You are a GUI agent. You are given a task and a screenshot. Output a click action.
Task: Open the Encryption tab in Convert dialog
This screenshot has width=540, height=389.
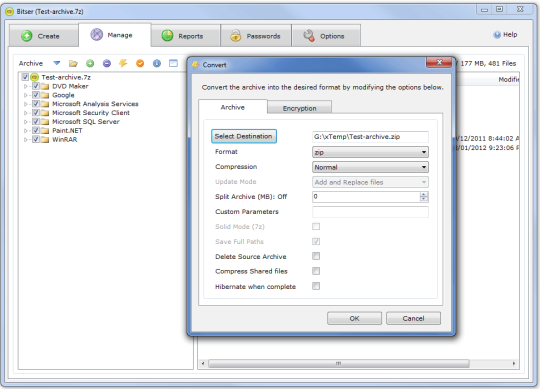click(x=299, y=108)
